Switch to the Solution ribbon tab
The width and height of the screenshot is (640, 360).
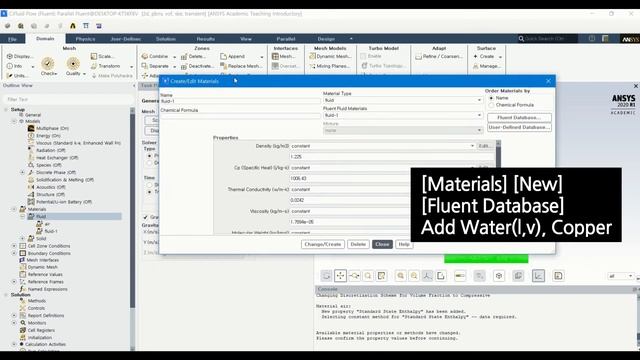(x=166, y=39)
